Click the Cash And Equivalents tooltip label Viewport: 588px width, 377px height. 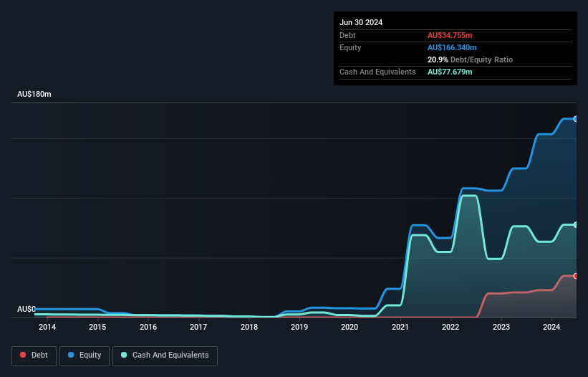[377, 72]
